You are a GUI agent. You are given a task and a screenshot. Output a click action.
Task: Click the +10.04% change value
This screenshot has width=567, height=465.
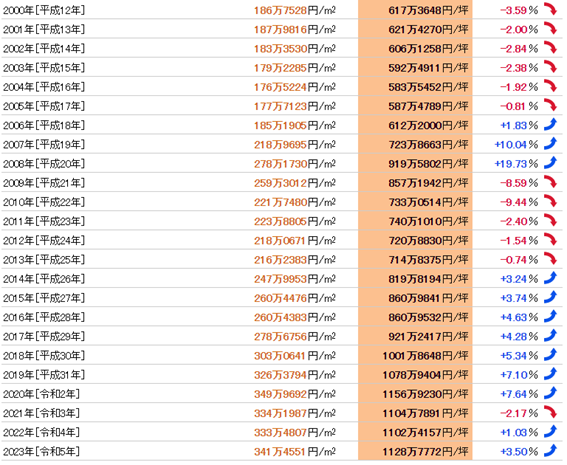click(x=516, y=145)
